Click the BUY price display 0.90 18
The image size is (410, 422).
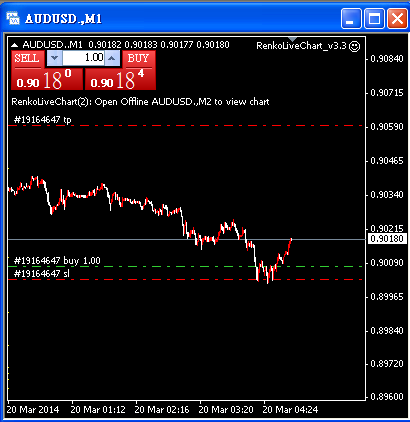[120, 79]
